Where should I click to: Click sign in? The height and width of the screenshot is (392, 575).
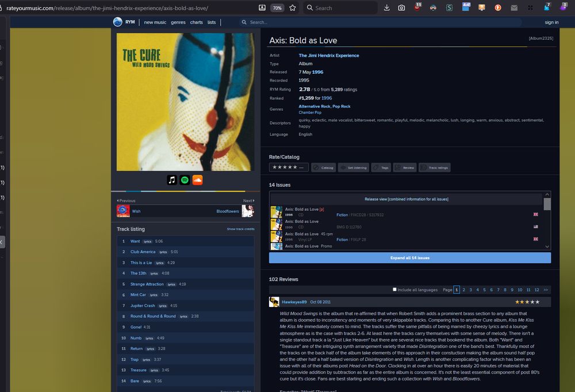[x=551, y=22]
